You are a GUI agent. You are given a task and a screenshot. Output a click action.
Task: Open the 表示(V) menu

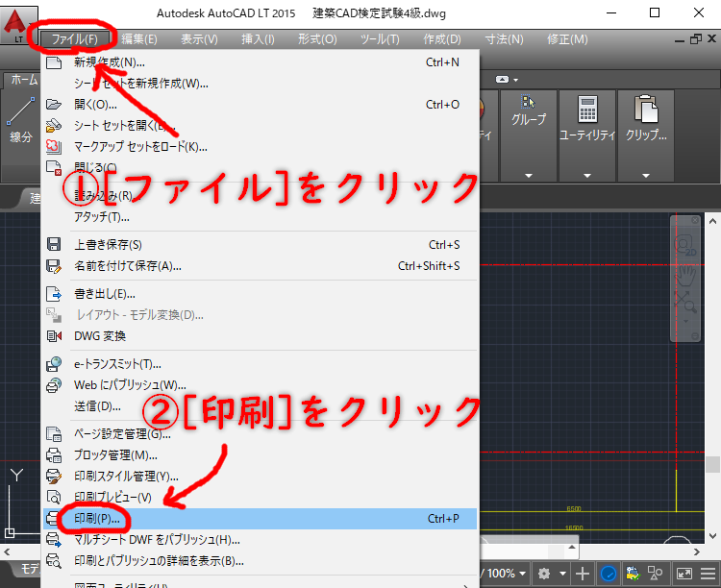coord(199,39)
